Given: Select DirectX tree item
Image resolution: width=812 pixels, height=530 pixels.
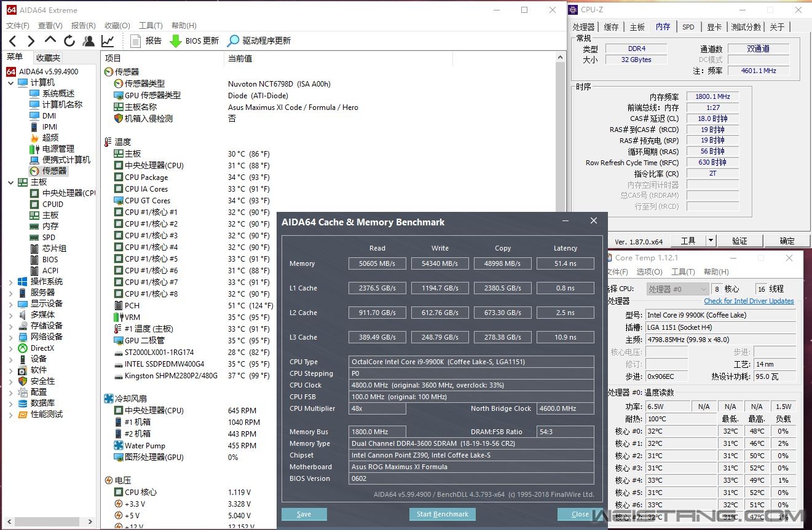Looking at the screenshot, I should click(42, 348).
